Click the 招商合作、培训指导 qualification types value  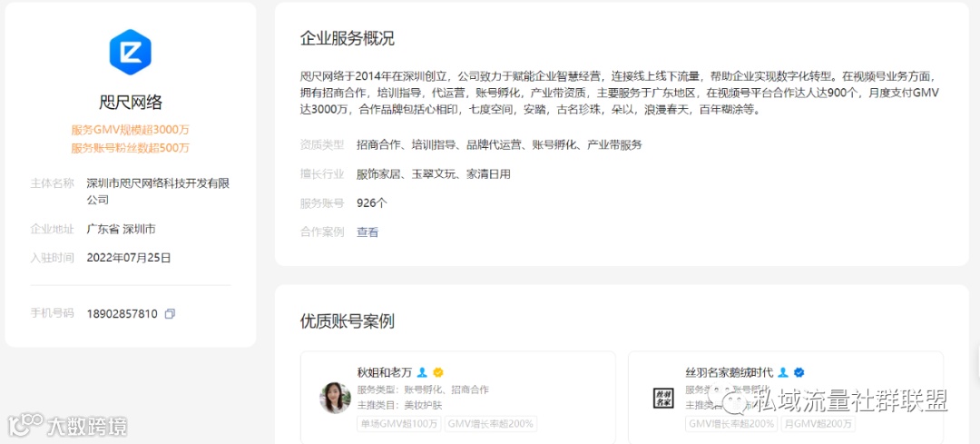click(x=499, y=145)
